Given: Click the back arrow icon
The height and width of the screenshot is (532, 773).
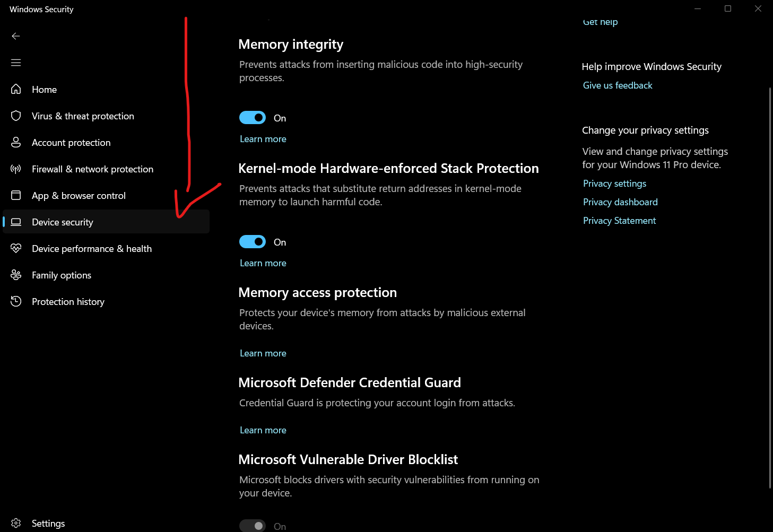Looking at the screenshot, I should (x=16, y=36).
